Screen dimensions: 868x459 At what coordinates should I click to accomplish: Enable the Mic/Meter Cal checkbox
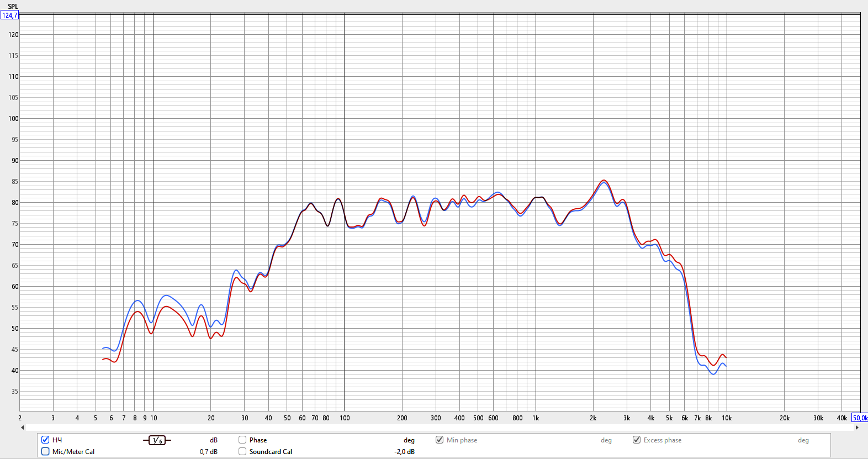click(x=45, y=451)
